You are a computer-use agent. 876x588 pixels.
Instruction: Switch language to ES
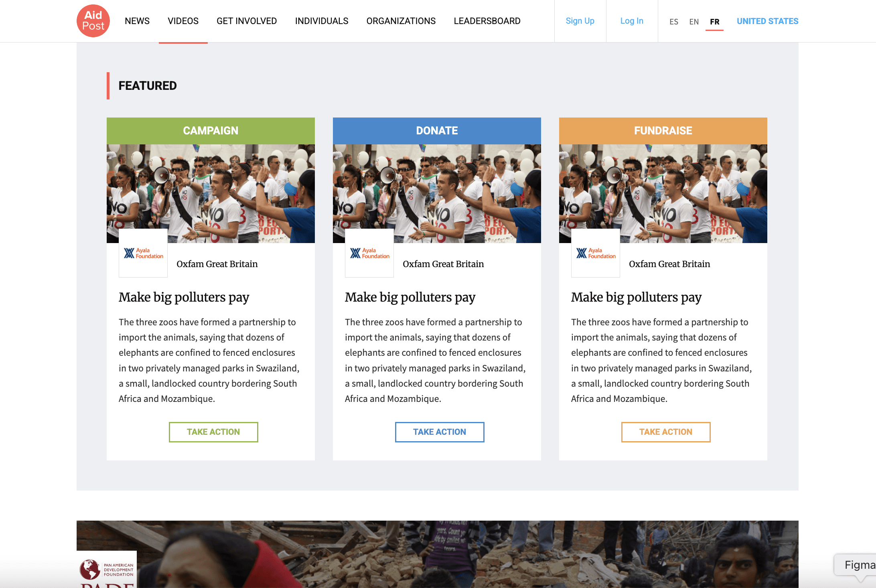[674, 22]
